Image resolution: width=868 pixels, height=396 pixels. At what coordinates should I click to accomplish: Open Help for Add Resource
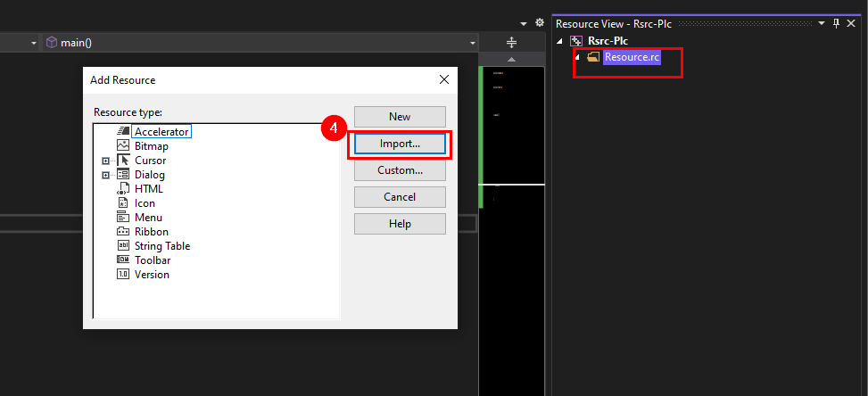400,224
